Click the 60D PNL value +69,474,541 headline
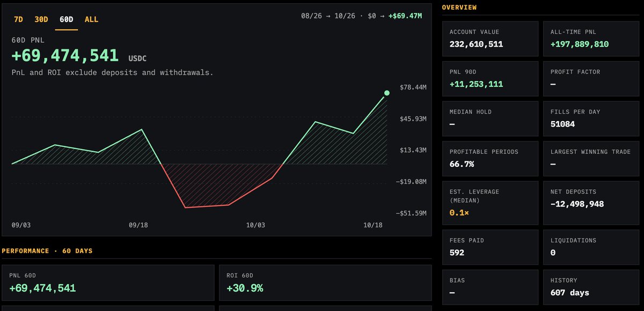The image size is (644, 311). pos(65,55)
